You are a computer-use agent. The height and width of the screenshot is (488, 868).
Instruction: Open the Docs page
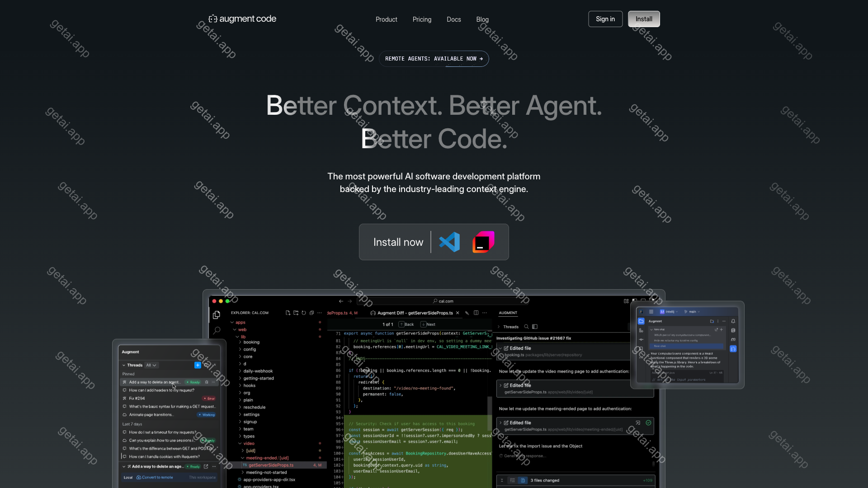point(454,19)
